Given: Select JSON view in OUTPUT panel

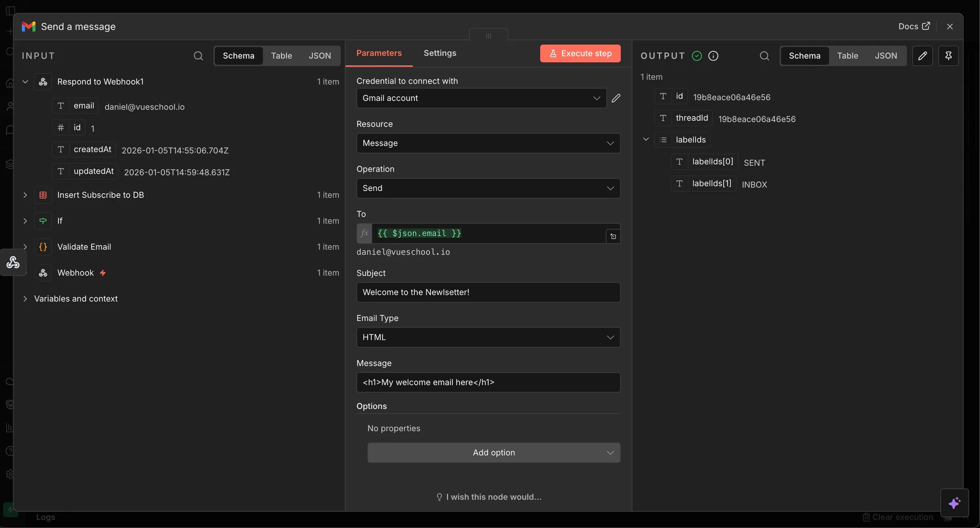Looking at the screenshot, I should pos(886,56).
